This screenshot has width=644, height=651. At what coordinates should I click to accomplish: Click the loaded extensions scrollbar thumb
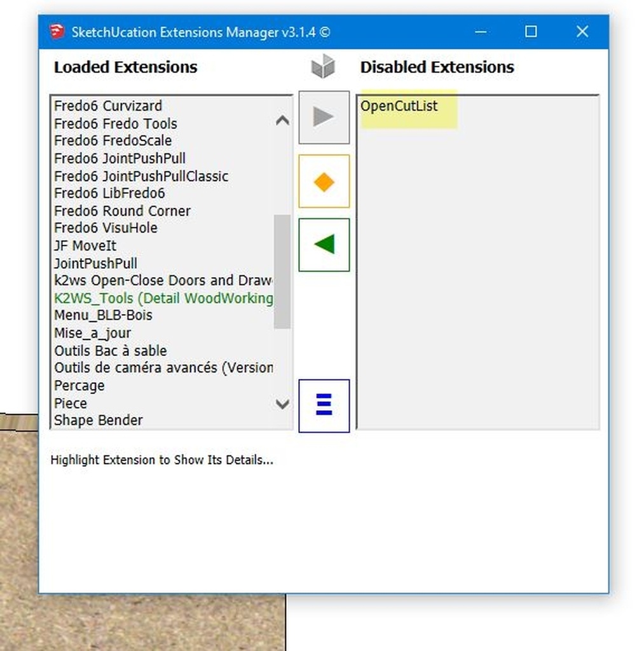(282, 271)
